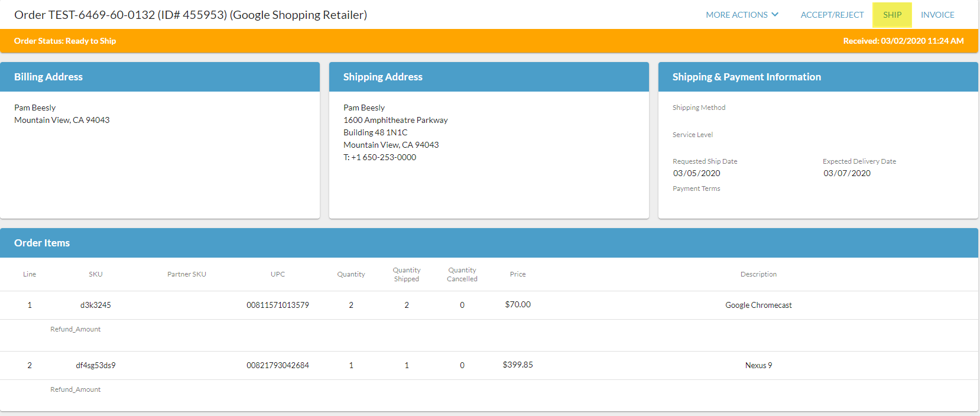This screenshot has width=980, height=416.
Task: Click the Partner SKU column header
Action: coord(187,274)
